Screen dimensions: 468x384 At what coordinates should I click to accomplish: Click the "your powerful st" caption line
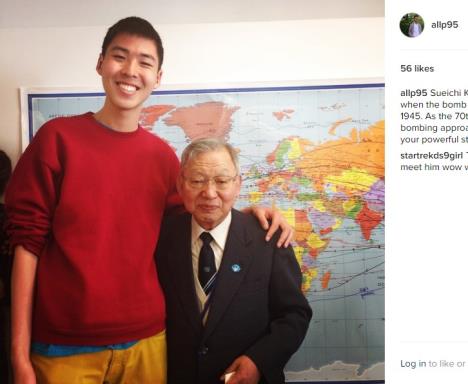click(x=434, y=140)
